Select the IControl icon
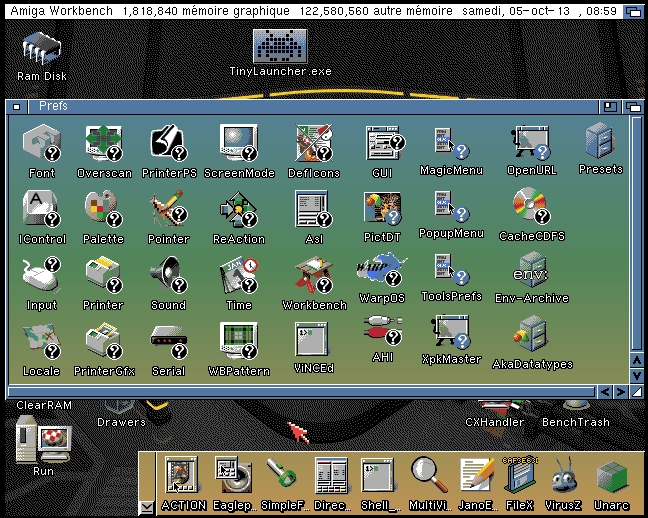The image size is (648, 518). click(x=42, y=208)
